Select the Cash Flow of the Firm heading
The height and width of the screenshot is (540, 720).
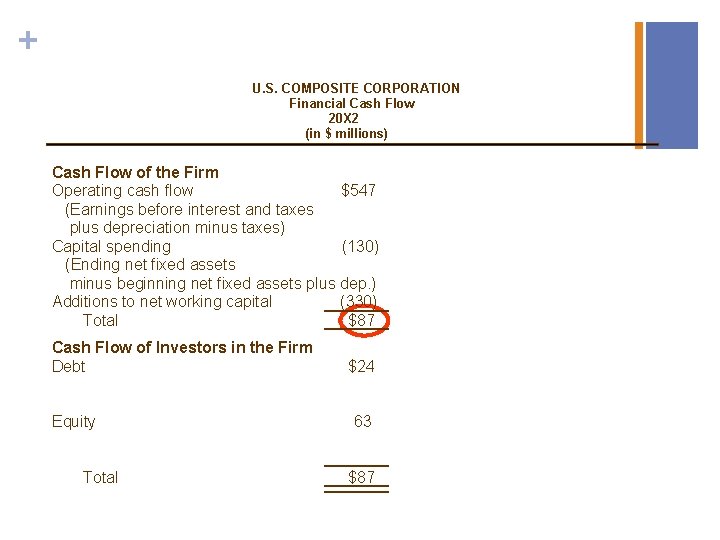point(135,172)
